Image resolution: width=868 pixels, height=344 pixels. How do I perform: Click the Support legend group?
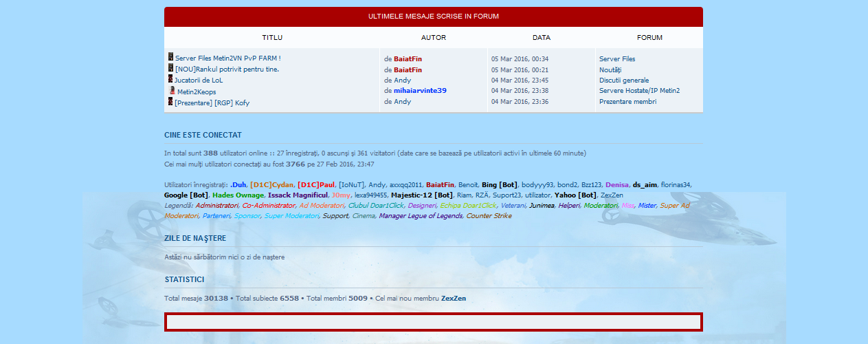(335, 216)
